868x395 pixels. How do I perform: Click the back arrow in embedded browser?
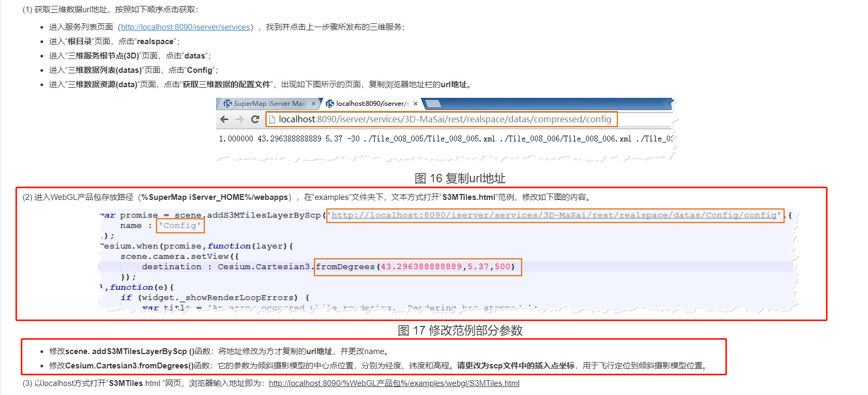click(225, 119)
